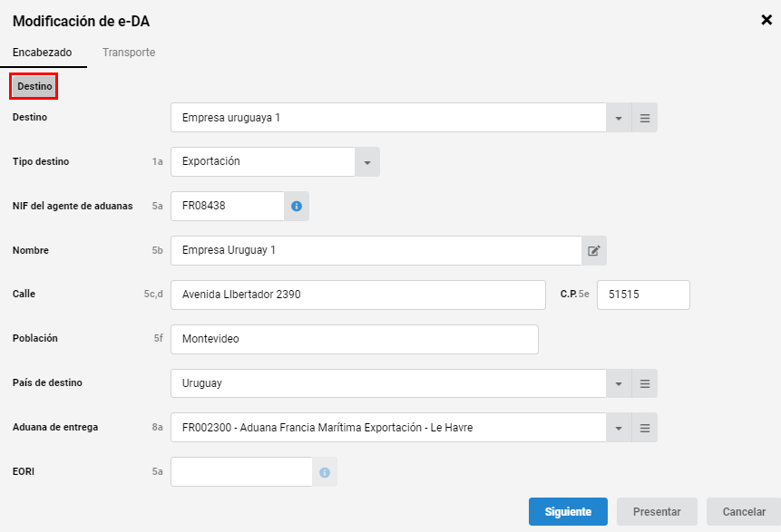781x532 pixels.
Task: Click the edit icon beside Nombre field
Action: click(594, 251)
